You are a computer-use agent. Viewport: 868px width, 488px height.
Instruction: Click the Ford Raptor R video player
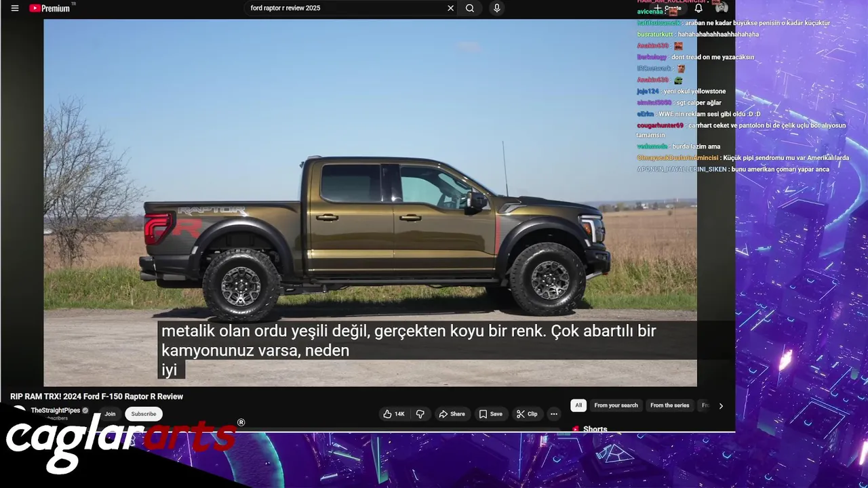coord(370,203)
